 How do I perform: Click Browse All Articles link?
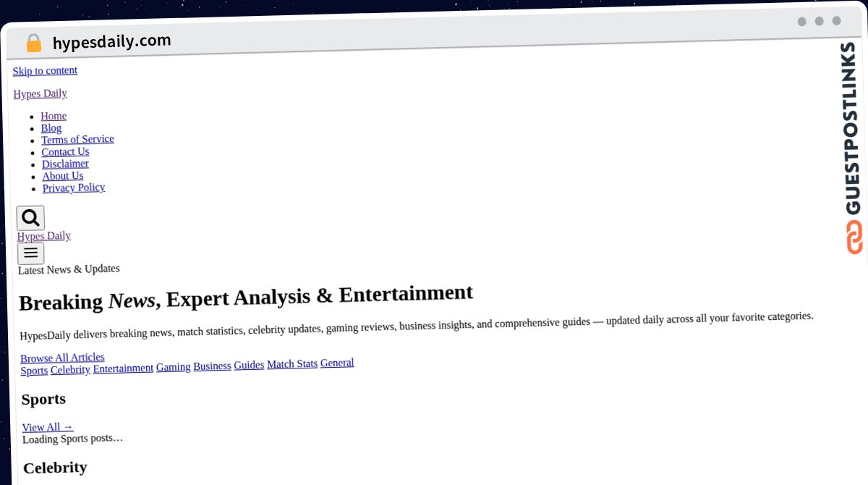[62, 358]
